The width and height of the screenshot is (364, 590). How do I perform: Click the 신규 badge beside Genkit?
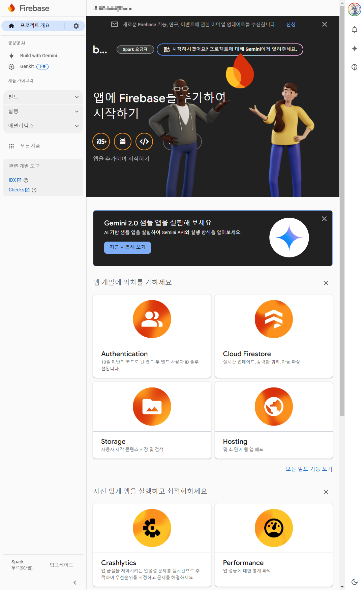pos(42,67)
